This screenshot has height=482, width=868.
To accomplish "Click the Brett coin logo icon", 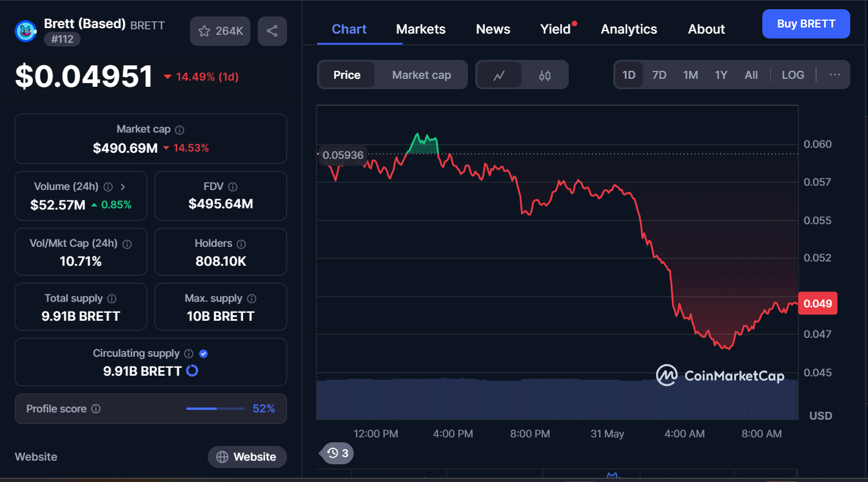I will [x=26, y=31].
